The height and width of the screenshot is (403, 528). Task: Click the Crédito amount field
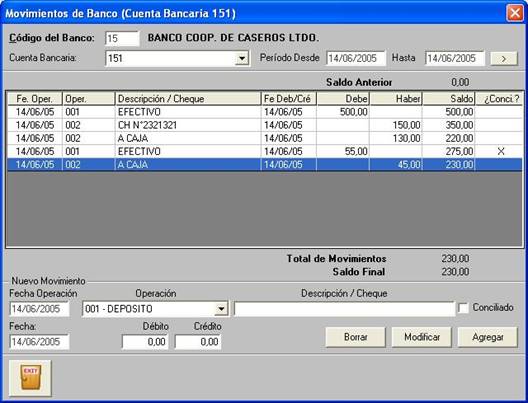[198, 342]
